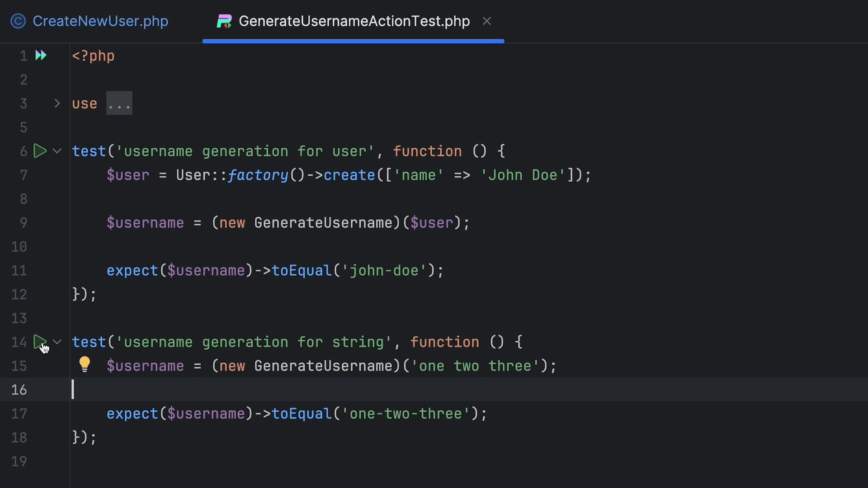The height and width of the screenshot is (488, 868).
Task: Select the GenerateUsernameActionTest.php tab
Action: 354,21
